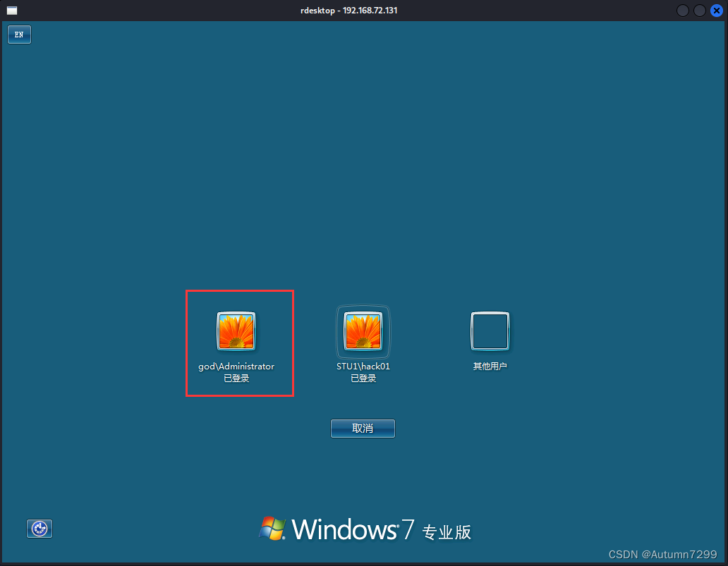This screenshot has width=728, height=566.
Task: Select the god\Administrator user avatar
Action: point(236,331)
